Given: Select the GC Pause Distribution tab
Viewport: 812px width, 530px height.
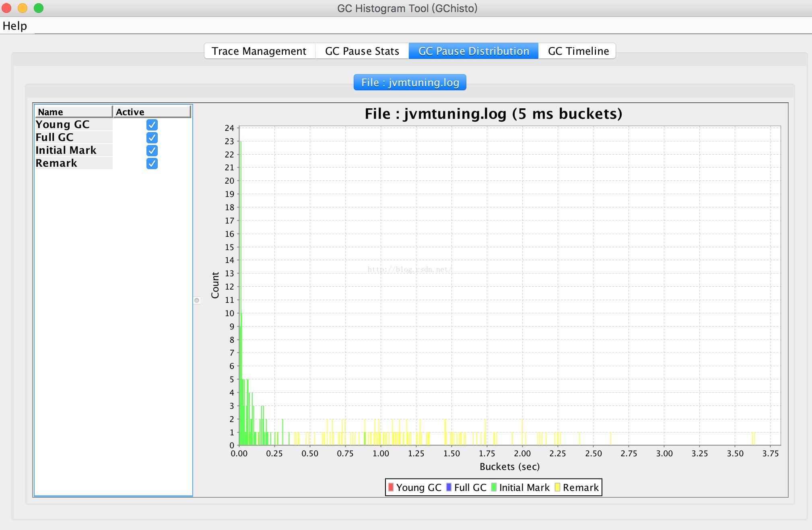Looking at the screenshot, I should pyautogui.click(x=474, y=51).
